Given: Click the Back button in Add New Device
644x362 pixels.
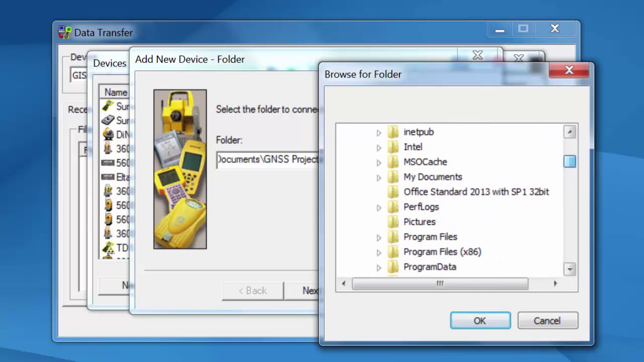Looking at the screenshot, I should click(253, 291).
